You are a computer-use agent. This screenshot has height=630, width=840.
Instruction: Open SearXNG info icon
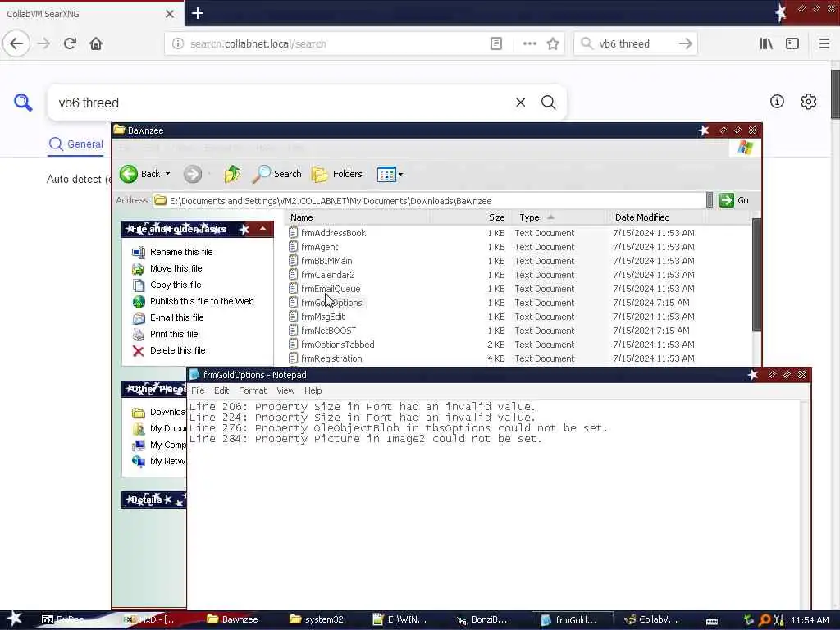777,101
